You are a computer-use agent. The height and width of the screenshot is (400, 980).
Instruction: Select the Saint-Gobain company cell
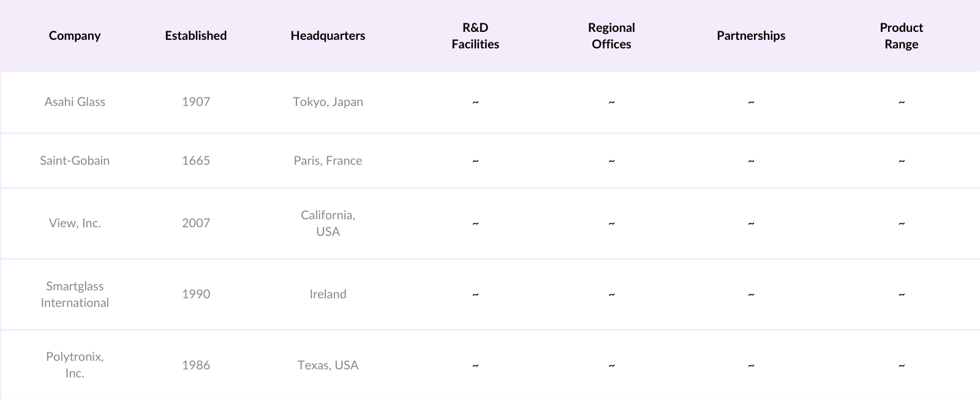click(75, 160)
